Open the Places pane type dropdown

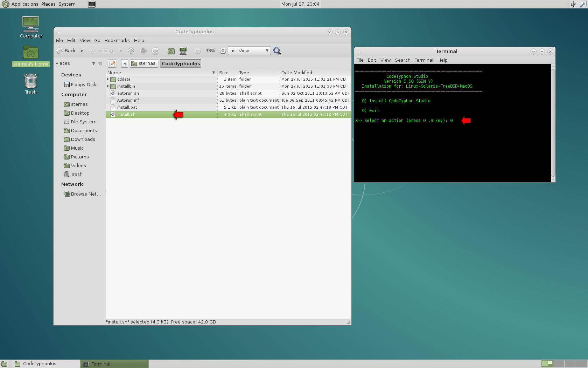tap(93, 63)
